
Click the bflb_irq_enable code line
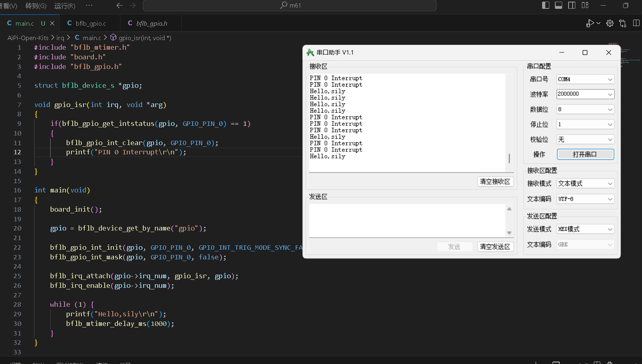[x=112, y=285]
